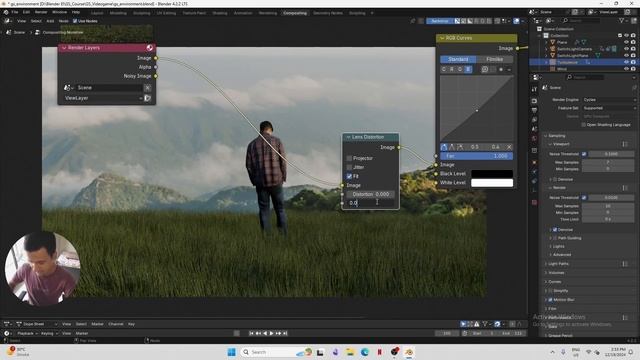The height and width of the screenshot is (360, 640).
Task: Delete the RGB Curves control point
Action: (509, 147)
